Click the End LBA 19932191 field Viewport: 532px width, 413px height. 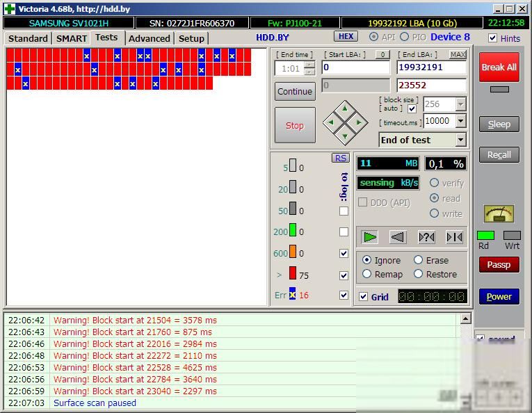click(x=432, y=67)
